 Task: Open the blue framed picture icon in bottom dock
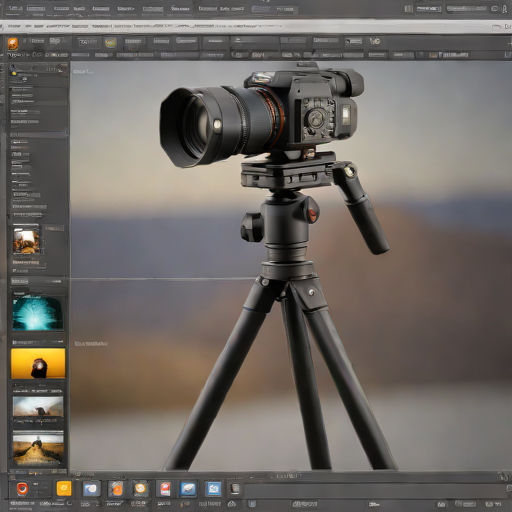[213, 489]
